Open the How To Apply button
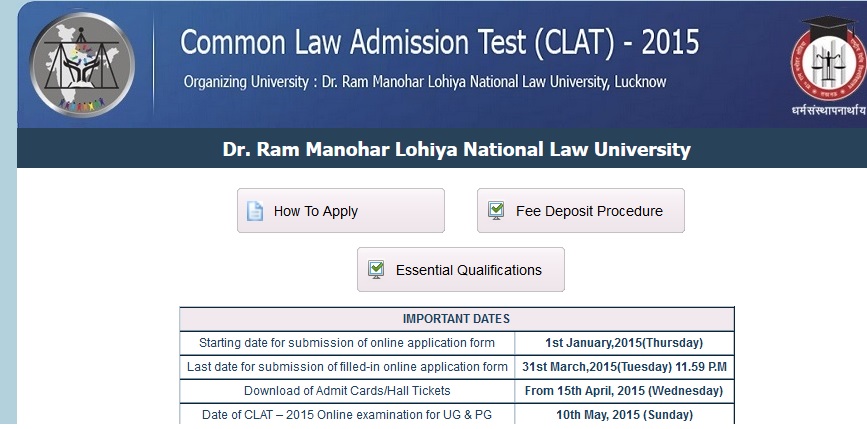The image size is (867, 429). [x=341, y=211]
